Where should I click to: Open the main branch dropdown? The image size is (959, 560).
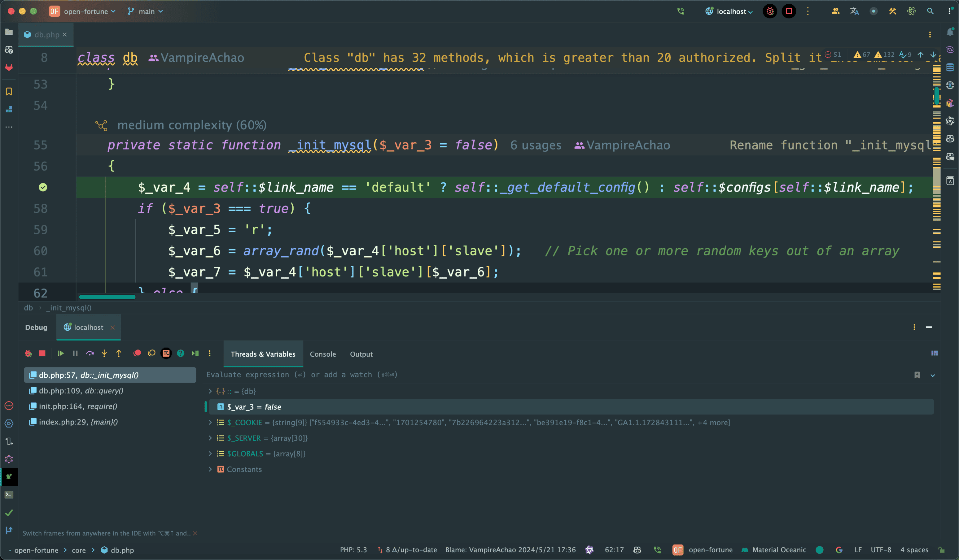146,11
